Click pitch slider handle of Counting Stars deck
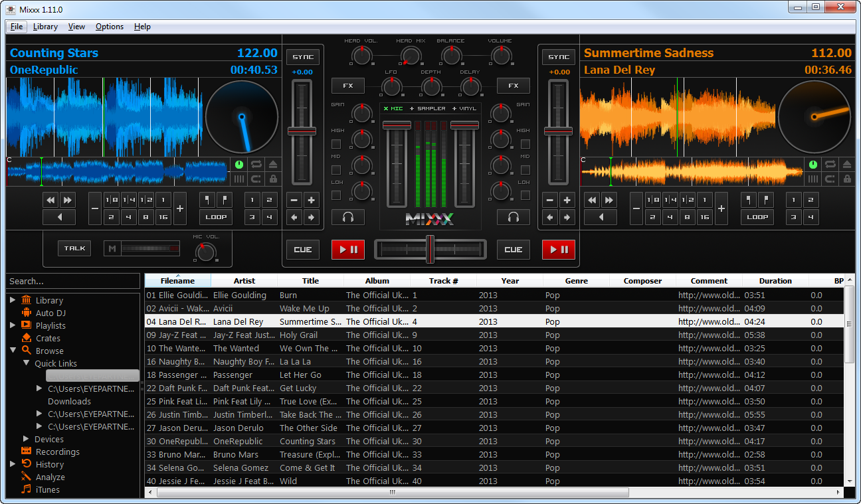 [x=302, y=131]
